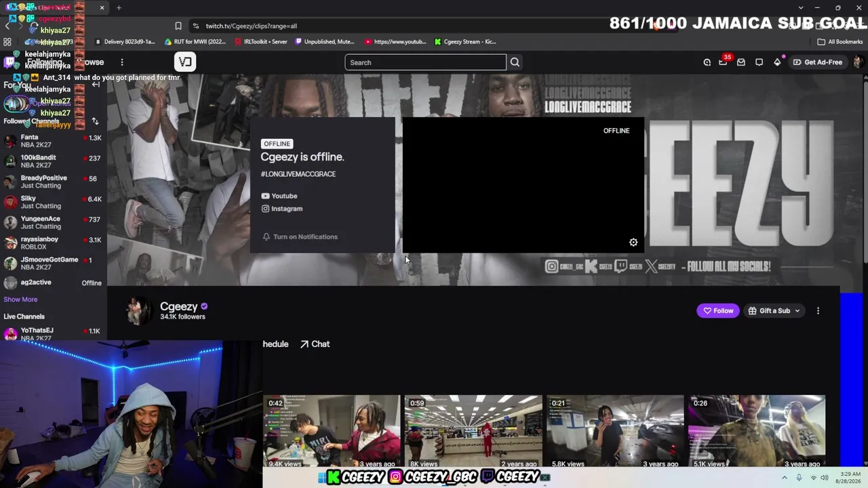Open the Windows Start button
The height and width of the screenshot is (488, 868).
point(321,477)
